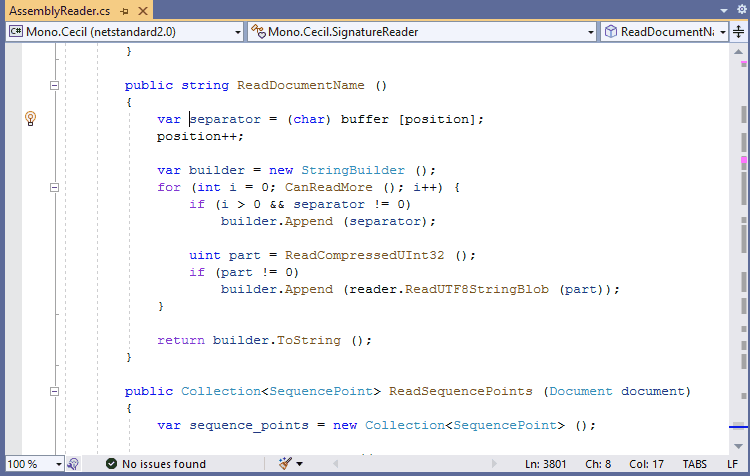Collapse the ReadSequencePoints method

55,391
